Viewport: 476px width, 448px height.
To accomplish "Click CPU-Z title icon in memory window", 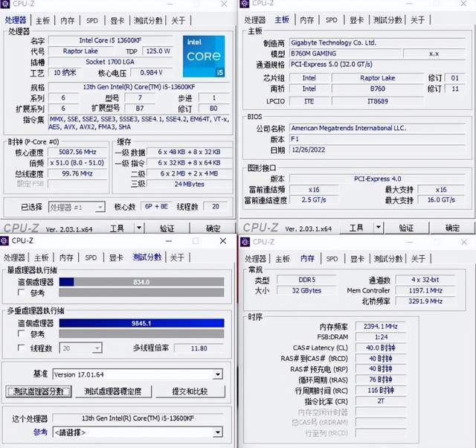I will click(245, 242).
